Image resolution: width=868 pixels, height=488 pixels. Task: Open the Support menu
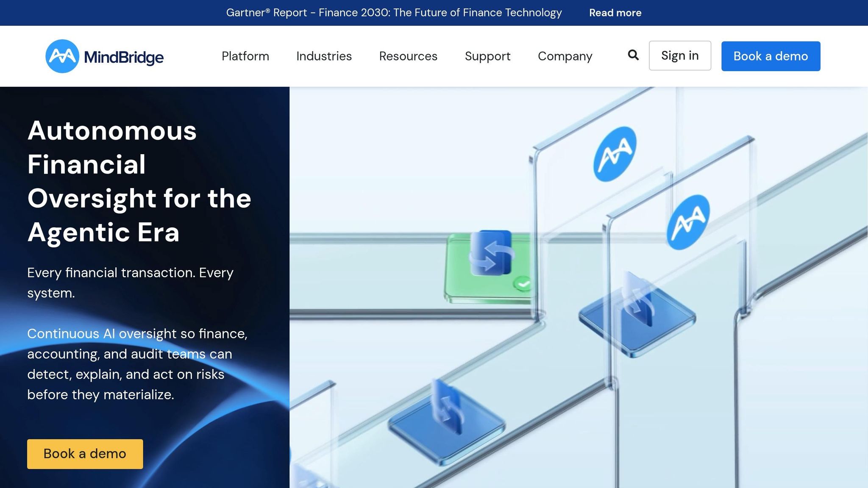tap(487, 56)
